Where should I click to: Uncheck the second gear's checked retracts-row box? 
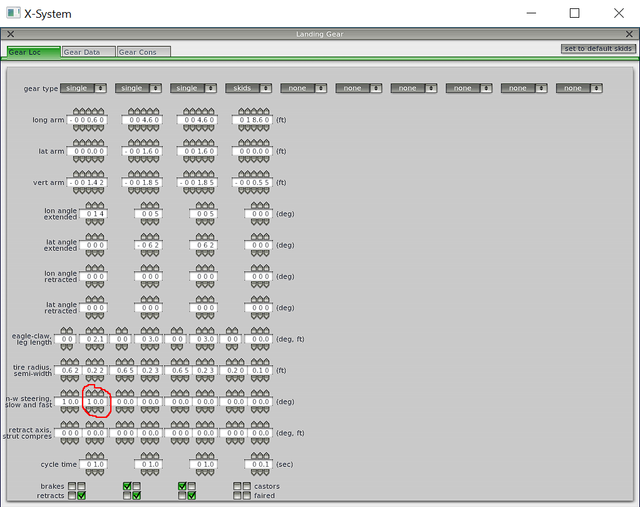pyautogui.click(x=137, y=496)
